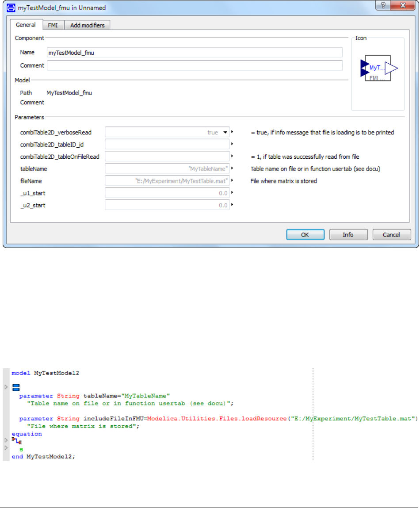
Task: Click combiTable2D_tableOnFileRead input field
Action: (x=167, y=157)
